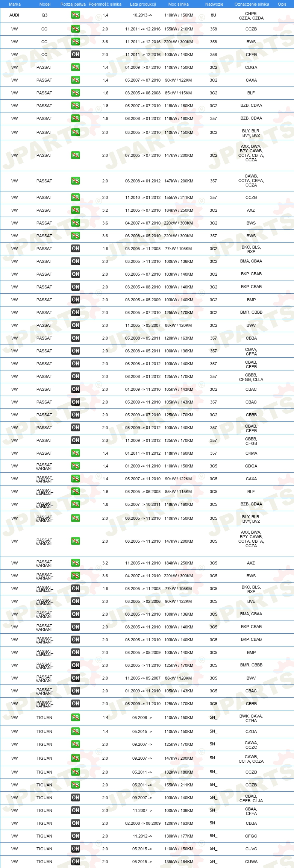294x868 pixels.
Task: Click the diesel ON icon in the TIGUAN CFGC row
Action: coord(76,836)
